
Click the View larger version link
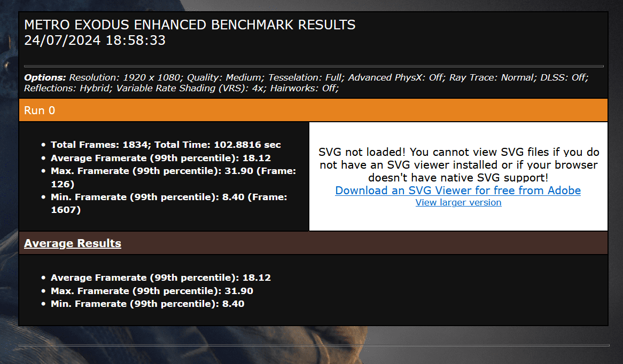(x=458, y=202)
